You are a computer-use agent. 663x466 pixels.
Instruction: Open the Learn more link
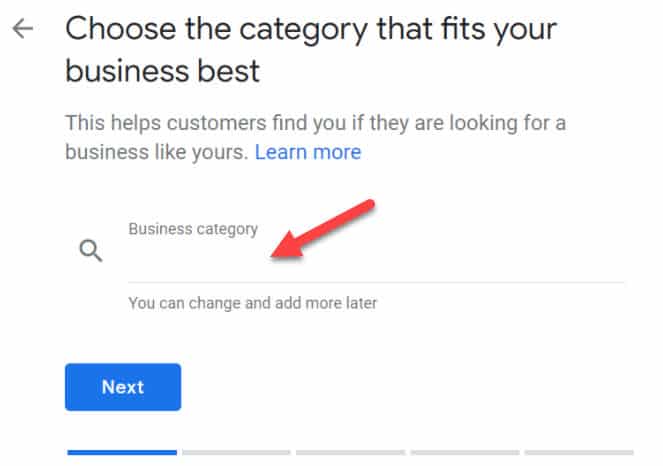tap(307, 153)
